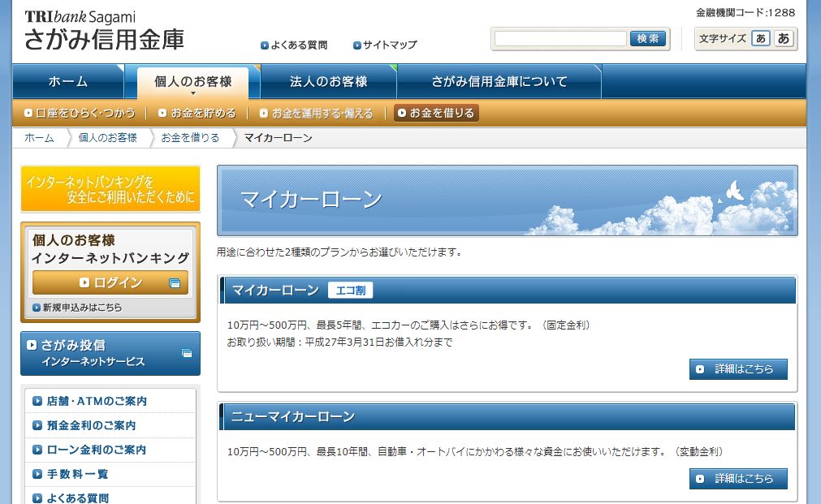This screenshot has width=821, height=504.
Task: Click arrow icon before header よくある質問
Action: click(x=265, y=45)
